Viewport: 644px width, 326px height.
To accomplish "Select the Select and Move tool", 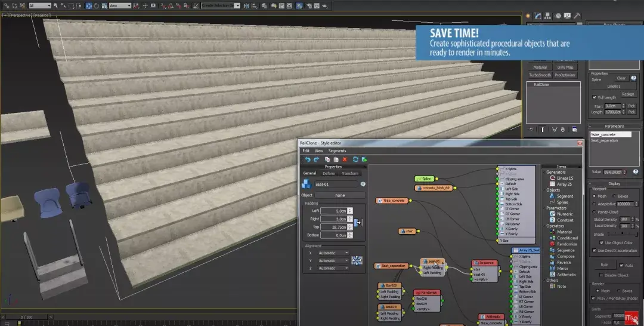I will [x=88, y=5].
